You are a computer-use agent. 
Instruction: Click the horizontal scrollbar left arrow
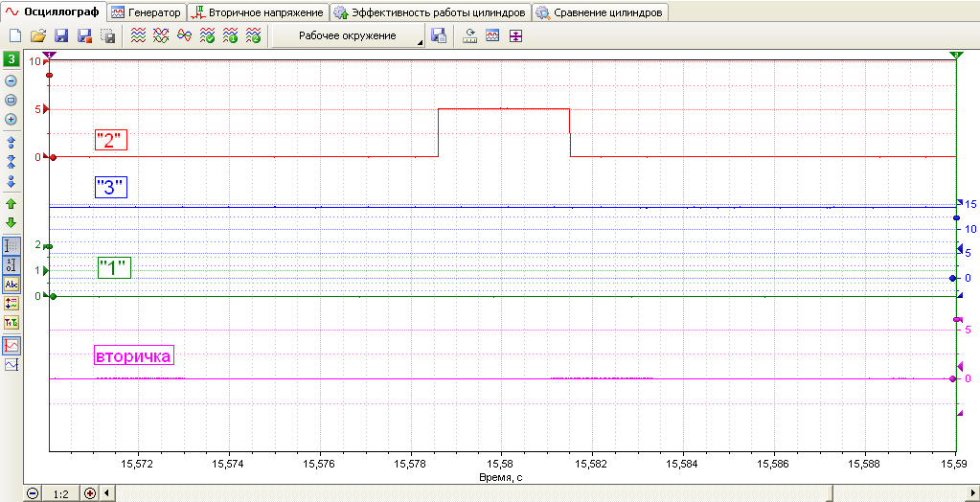tap(106, 493)
